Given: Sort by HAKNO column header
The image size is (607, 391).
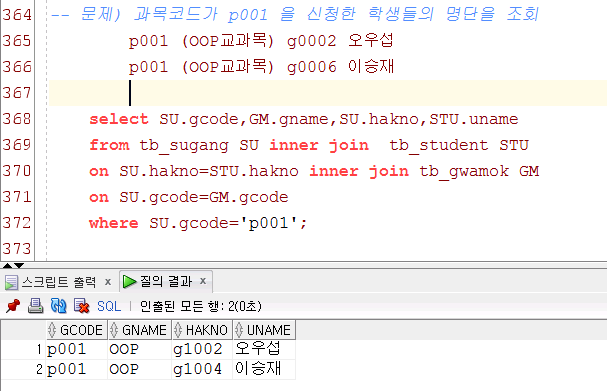Looking at the screenshot, I should pyautogui.click(x=202, y=330).
